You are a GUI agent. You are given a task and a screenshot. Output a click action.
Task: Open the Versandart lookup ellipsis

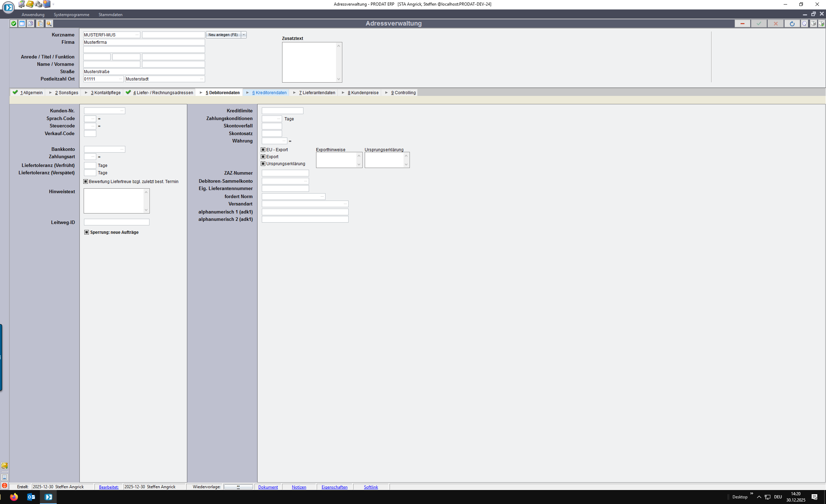click(x=345, y=204)
